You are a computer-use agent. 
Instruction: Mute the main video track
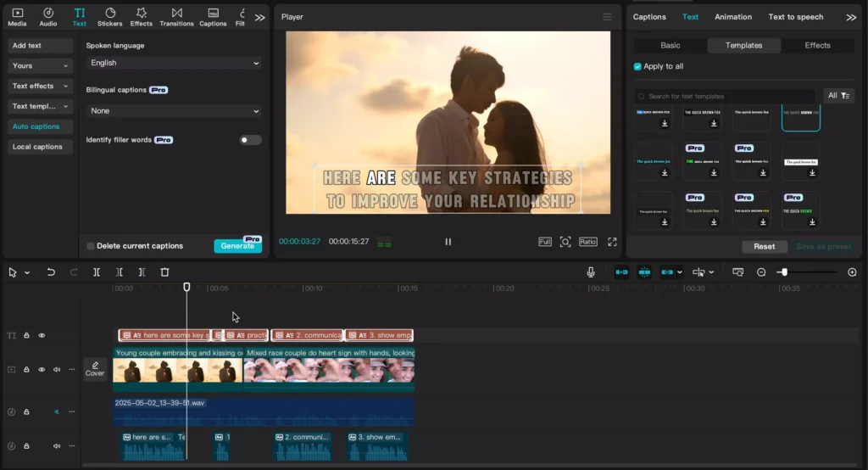click(x=57, y=370)
